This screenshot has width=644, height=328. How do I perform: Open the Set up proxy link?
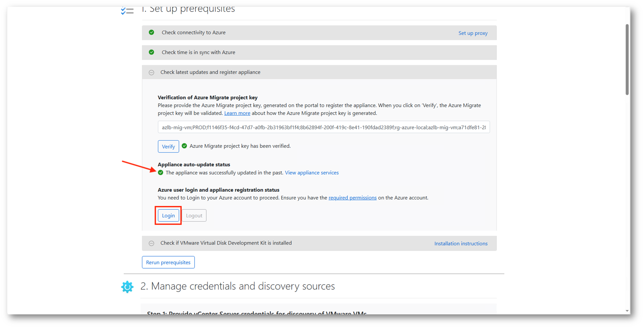[473, 33]
